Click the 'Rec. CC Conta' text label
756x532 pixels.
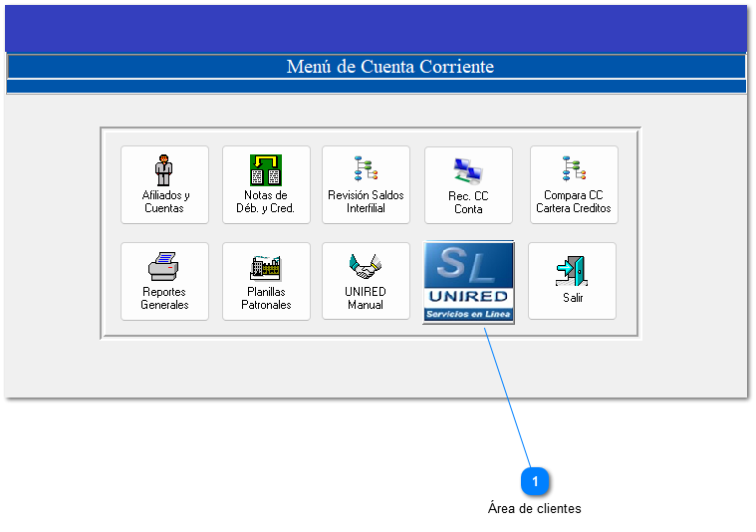pyautogui.click(x=468, y=203)
